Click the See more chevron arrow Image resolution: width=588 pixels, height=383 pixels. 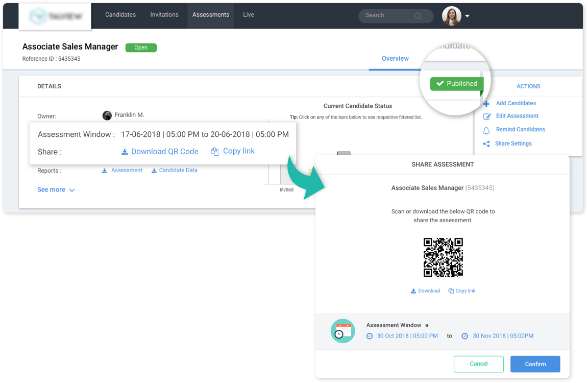pyautogui.click(x=72, y=190)
